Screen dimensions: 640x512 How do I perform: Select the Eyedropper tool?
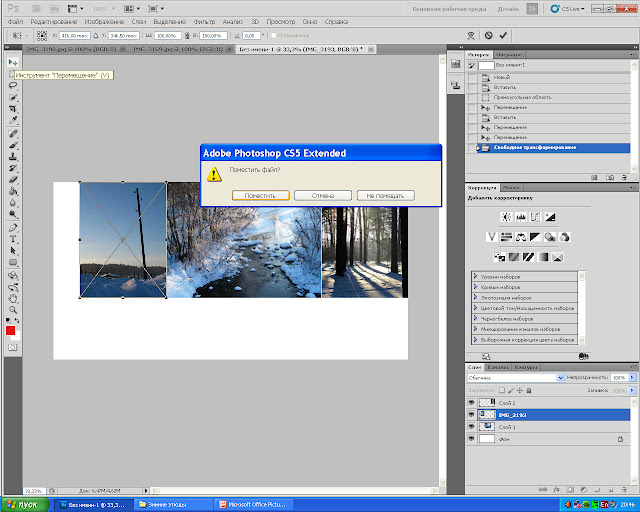[13, 120]
